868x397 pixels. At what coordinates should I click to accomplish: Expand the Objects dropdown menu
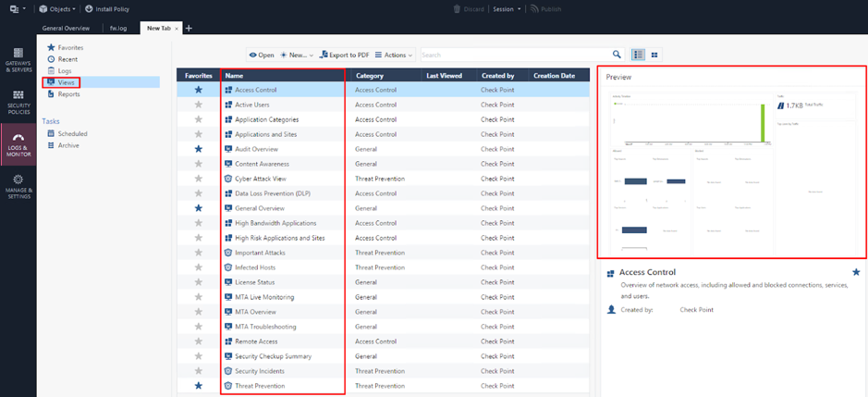click(x=57, y=9)
